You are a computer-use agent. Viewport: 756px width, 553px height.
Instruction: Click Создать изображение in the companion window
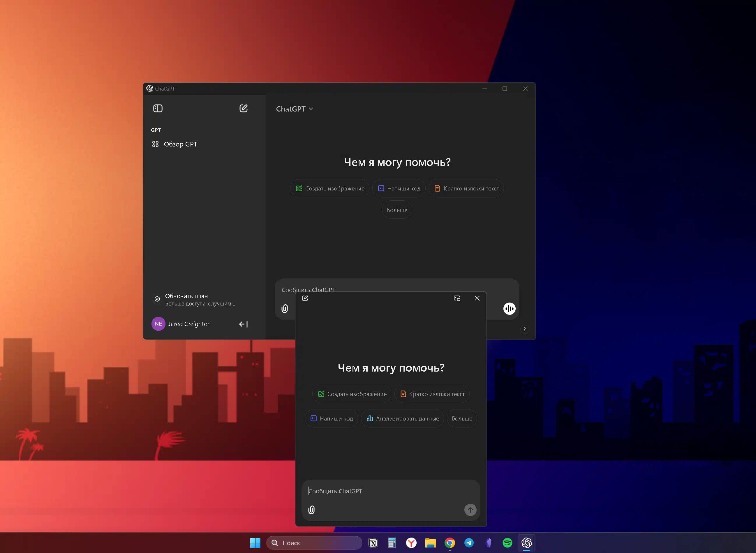pyautogui.click(x=352, y=394)
